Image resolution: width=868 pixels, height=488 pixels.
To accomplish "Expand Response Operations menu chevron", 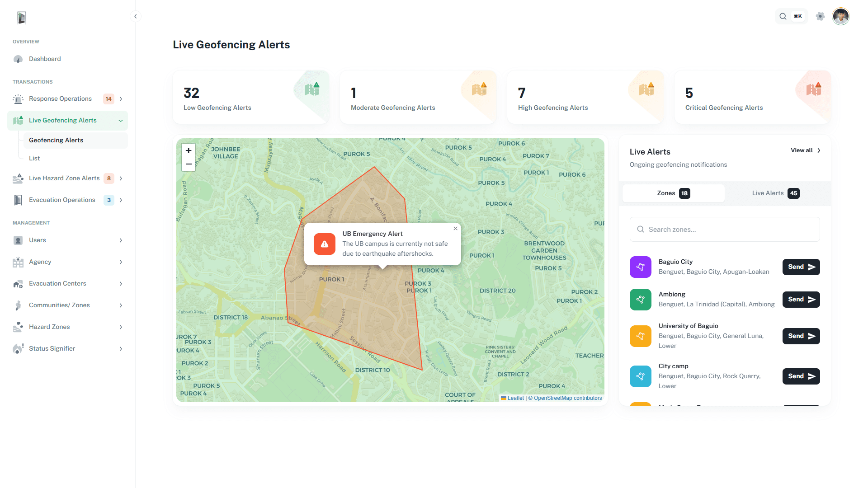I will [x=121, y=99].
